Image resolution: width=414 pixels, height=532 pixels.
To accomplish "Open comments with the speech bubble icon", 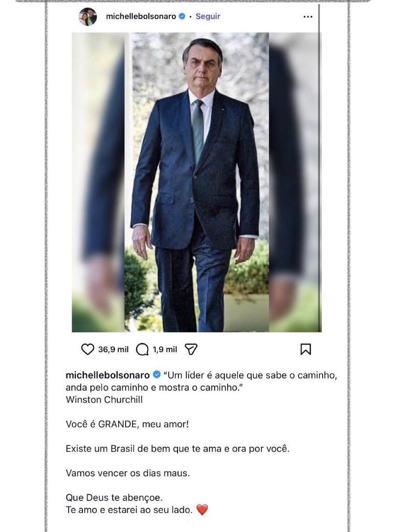I will [143, 349].
